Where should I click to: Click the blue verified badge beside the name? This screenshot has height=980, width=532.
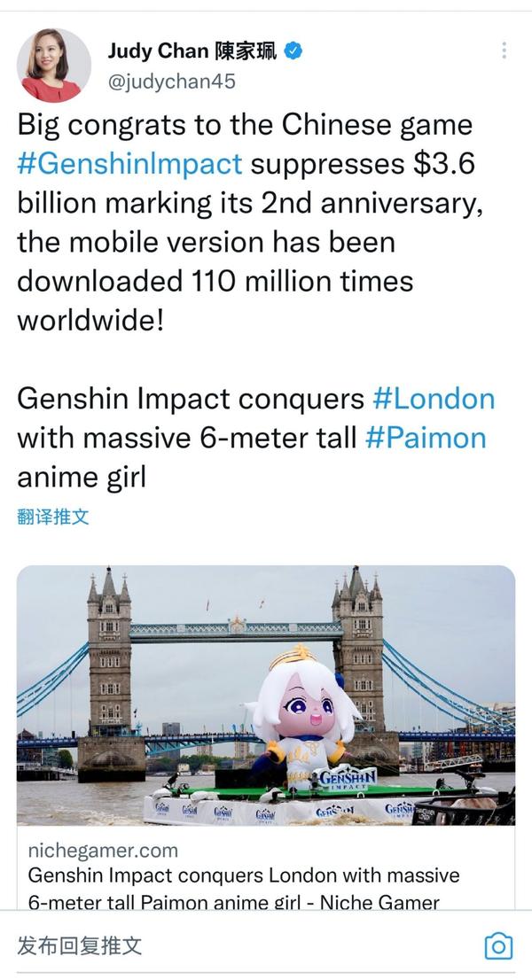tap(293, 51)
